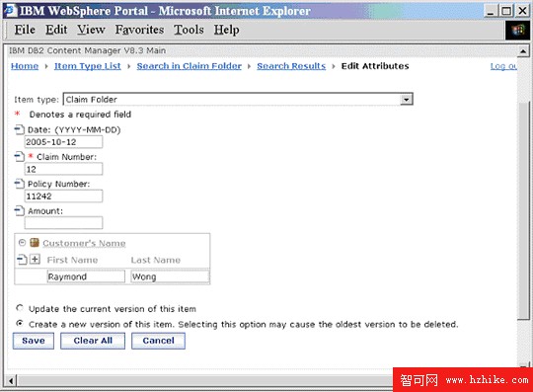The height and width of the screenshot is (392, 533).
Task: Open the View menu
Action: pyautogui.click(x=91, y=30)
